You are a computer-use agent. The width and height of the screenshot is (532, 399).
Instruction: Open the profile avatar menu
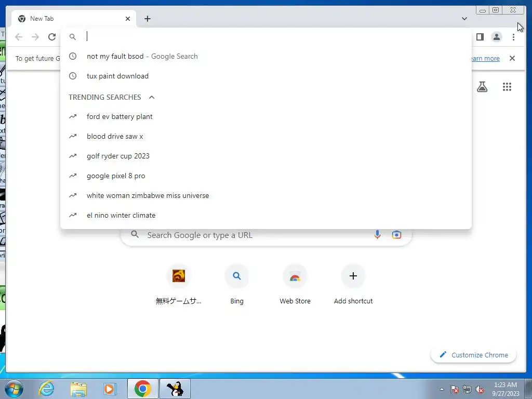pyautogui.click(x=496, y=37)
